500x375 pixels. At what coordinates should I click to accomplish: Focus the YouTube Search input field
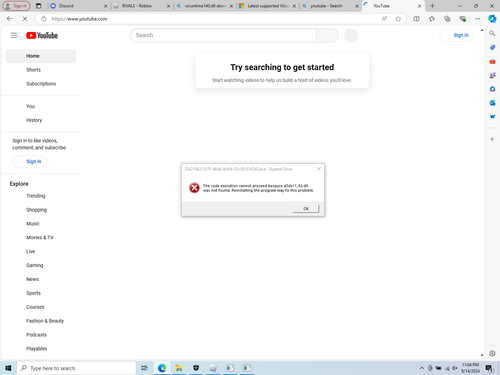coord(223,35)
